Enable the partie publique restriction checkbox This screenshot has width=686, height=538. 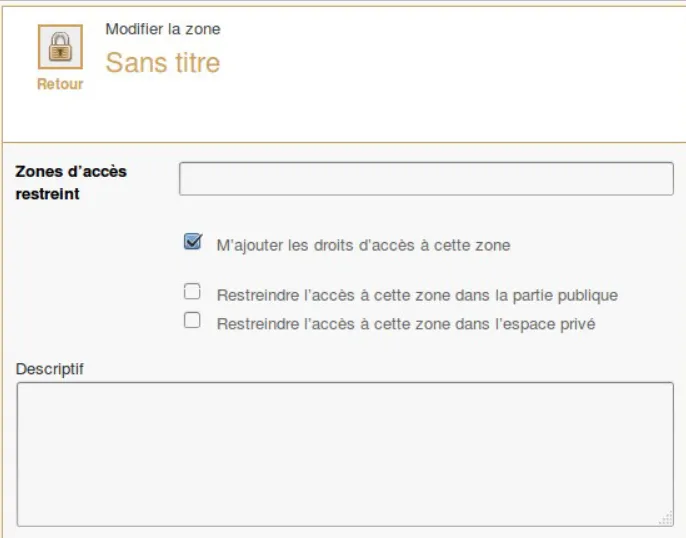[192, 293]
